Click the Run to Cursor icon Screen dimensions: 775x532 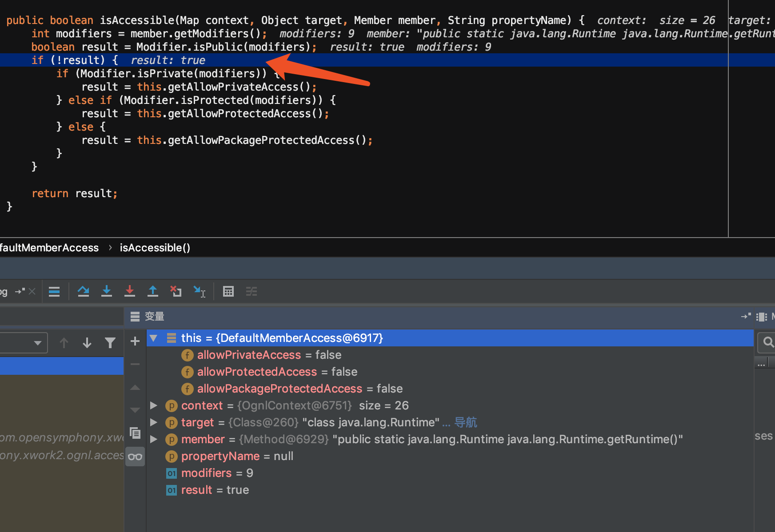click(199, 291)
